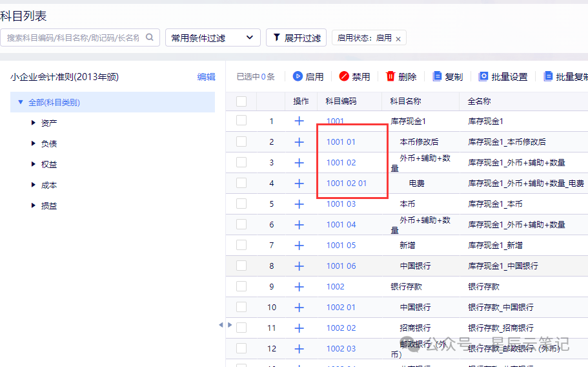Click the 小企业会计准则(2013年颁) label
This screenshot has width=588, height=367.
tap(65, 76)
